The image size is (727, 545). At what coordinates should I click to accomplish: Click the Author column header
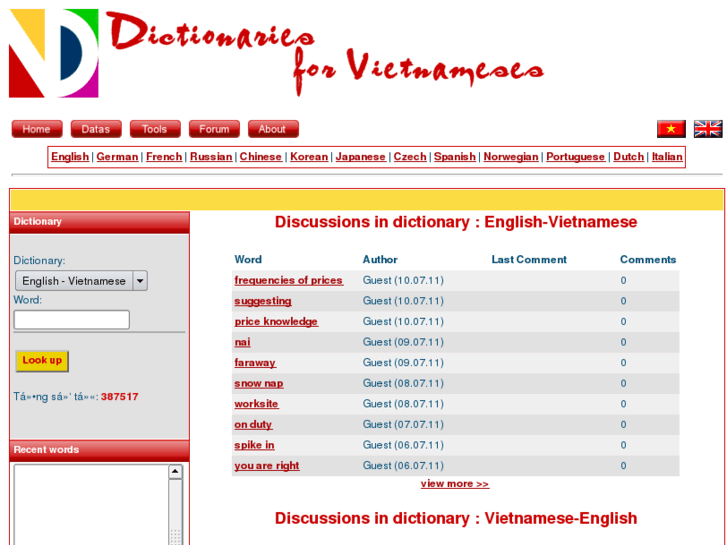[380, 259]
